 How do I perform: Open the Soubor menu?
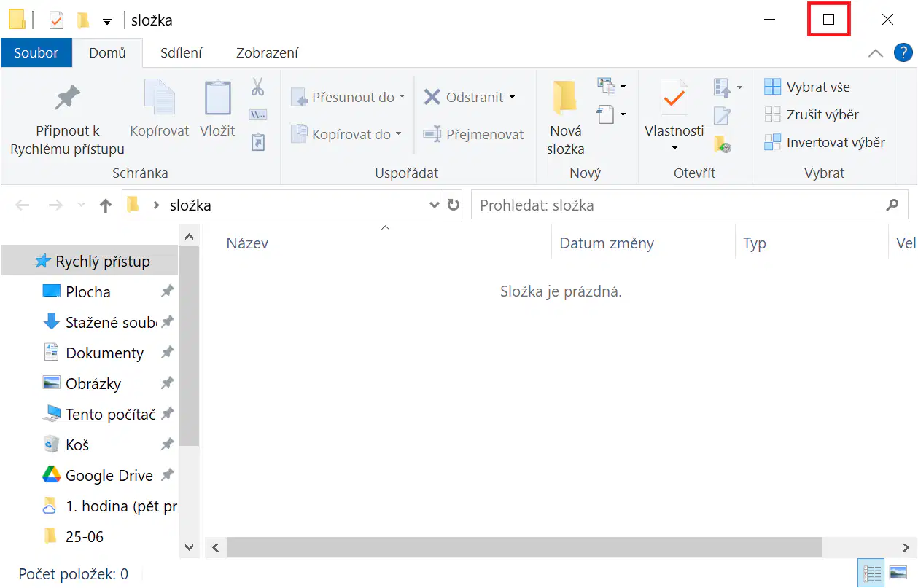(36, 53)
